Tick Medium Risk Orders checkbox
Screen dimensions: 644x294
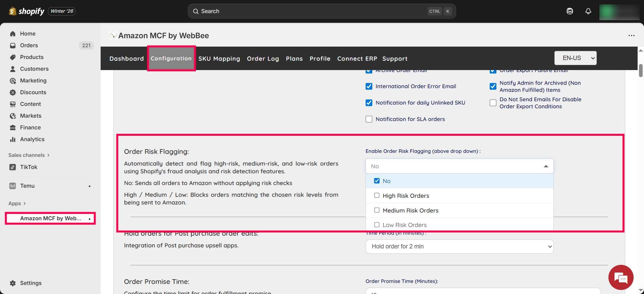click(377, 210)
